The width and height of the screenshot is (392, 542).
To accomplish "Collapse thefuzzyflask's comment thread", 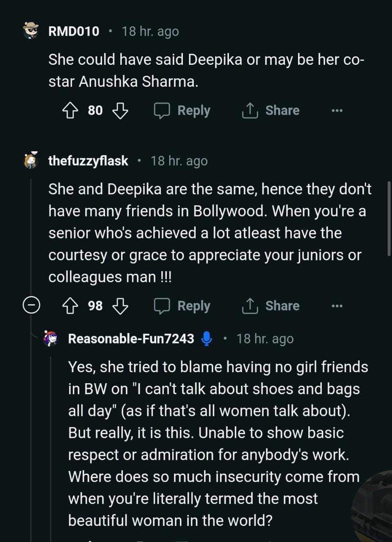I will [31, 306].
